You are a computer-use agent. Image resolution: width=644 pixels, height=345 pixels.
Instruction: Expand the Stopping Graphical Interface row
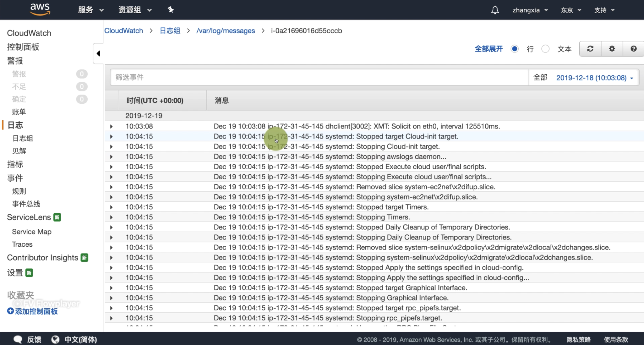pyautogui.click(x=111, y=298)
